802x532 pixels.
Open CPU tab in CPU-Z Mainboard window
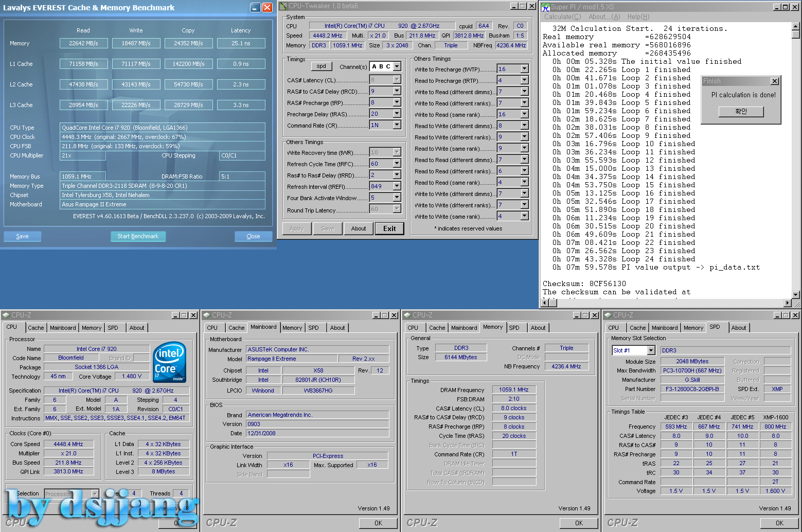pyautogui.click(x=212, y=328)
